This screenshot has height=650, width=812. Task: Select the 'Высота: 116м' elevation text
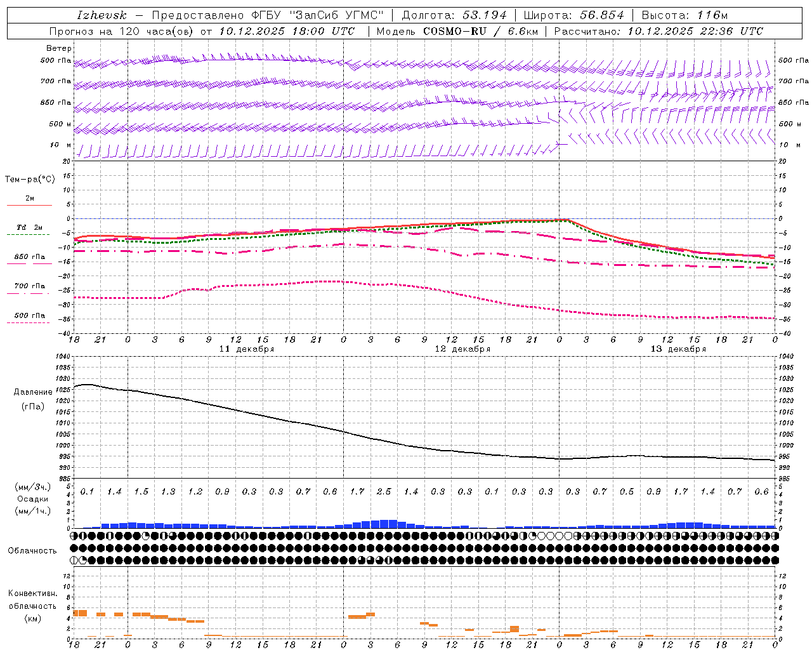(684, 15)
